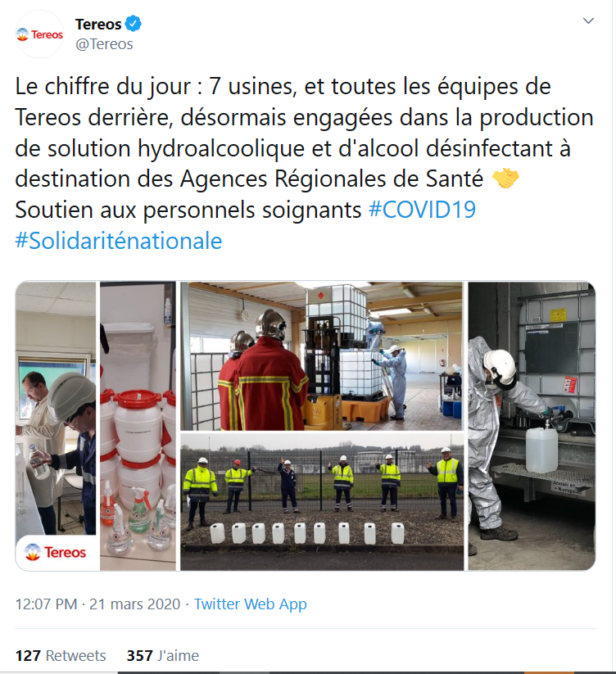Image resolution: width=616 pixels, height=674 pixels.
Task: Open the Tereos display name link
Action: (x=98, y=24)
